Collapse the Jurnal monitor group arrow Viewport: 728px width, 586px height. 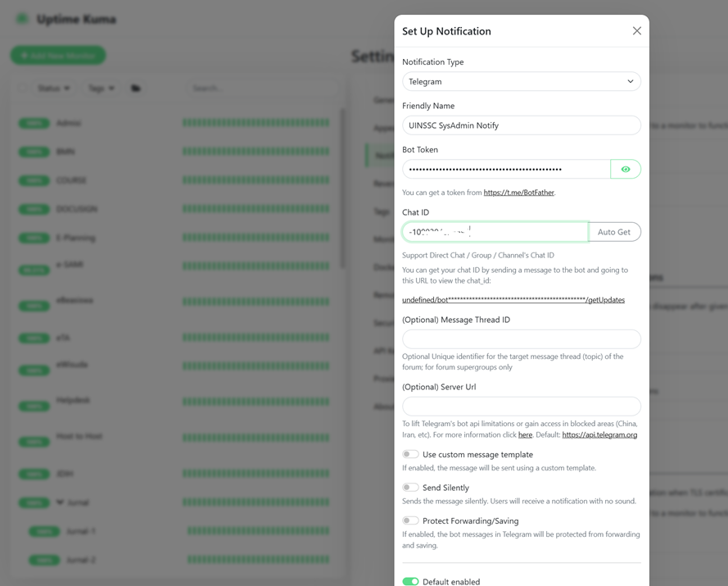[x=60, y=502]
